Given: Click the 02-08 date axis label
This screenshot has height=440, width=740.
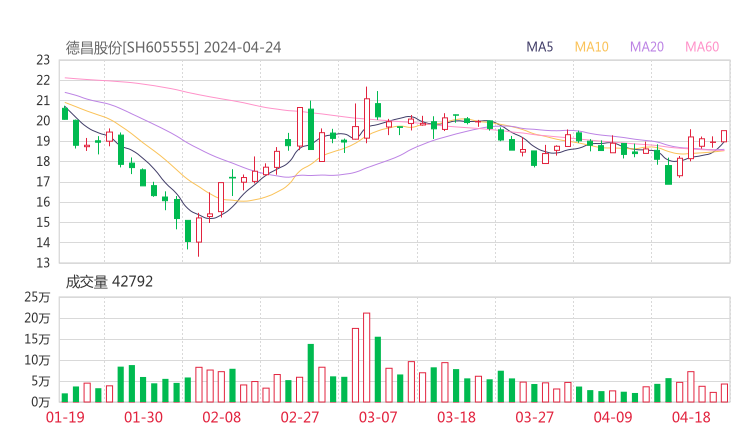Looking at the screenshot, I should [x=222, y=417].
